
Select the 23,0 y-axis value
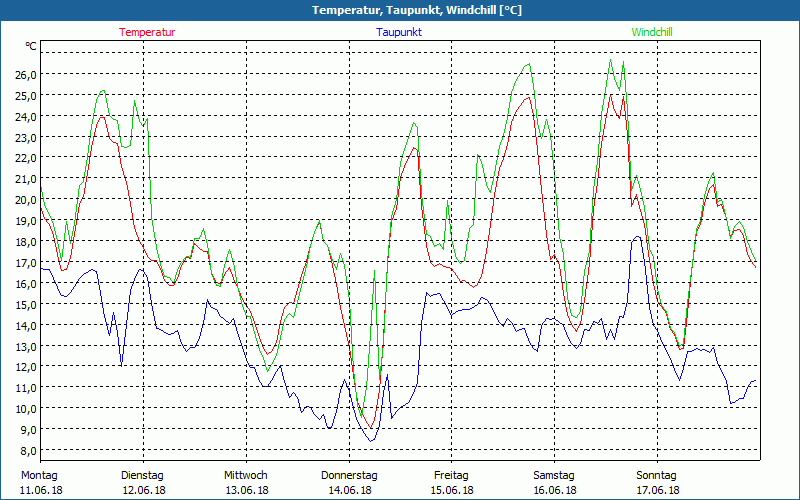point(26,137)
